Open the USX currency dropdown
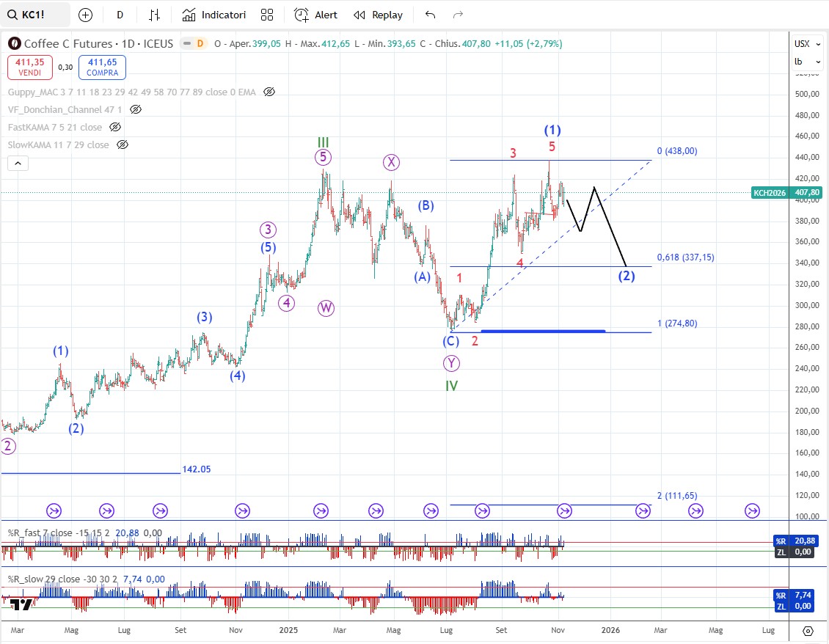Image resolution: width=829 pixels, height=644 pixels. coord(807,44)
